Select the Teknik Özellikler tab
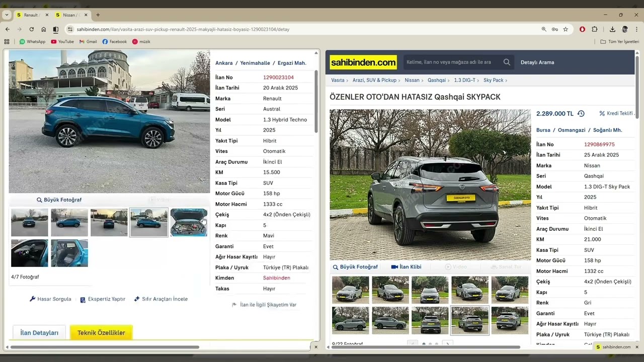Screen dimensions: 644x362 coord(101,333)
